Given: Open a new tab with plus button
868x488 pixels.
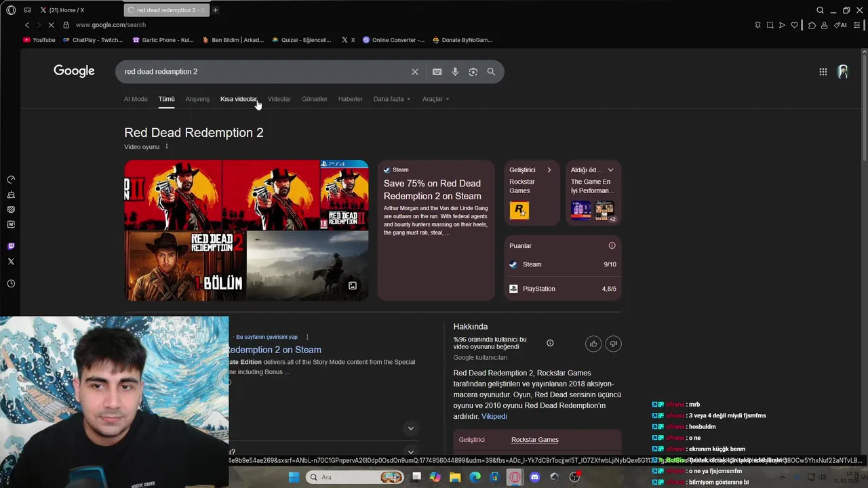Looking at the screenshot, I should [x=216, y=10].
